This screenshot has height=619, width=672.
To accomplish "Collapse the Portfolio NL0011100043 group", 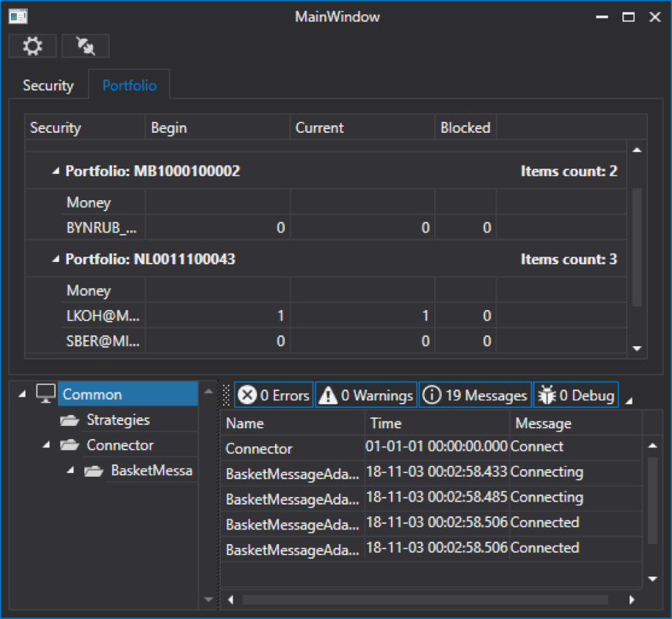I will click(x=55, y=260).
